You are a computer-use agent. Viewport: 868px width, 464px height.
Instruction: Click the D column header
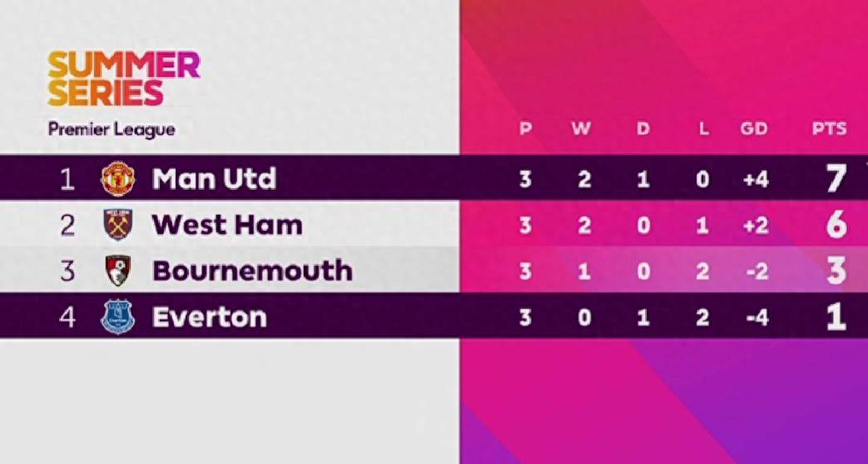tap(642, 129)
